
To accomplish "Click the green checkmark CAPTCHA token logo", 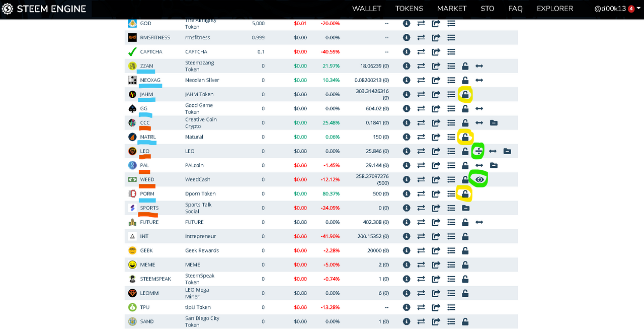I will 132,52.
